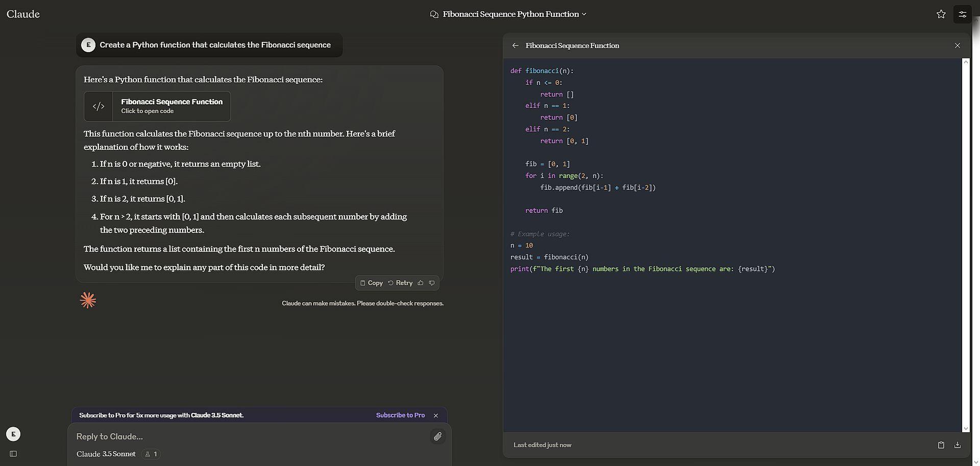
Task: Give thumbs up to the response
Action: click(421, 283)
